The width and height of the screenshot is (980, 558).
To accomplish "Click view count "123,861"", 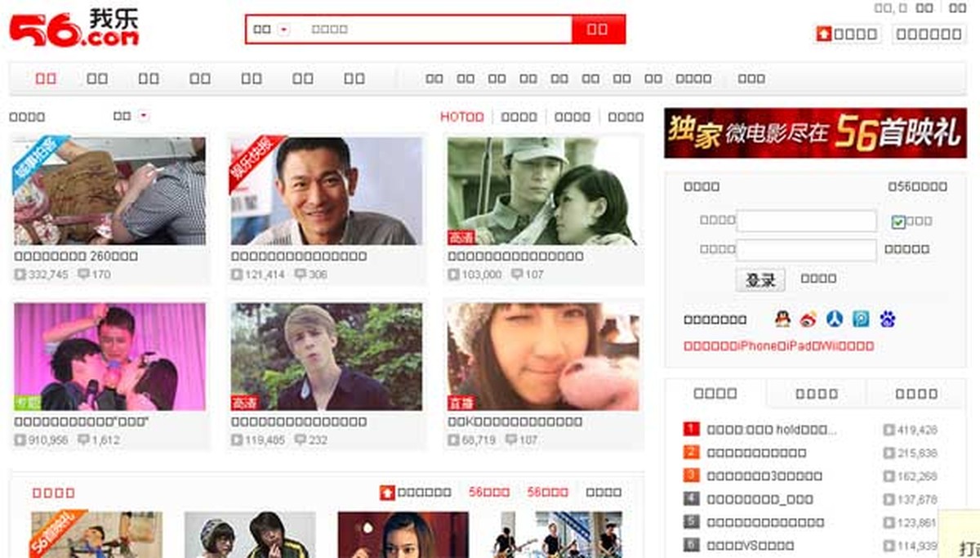I will click(917, 522).
